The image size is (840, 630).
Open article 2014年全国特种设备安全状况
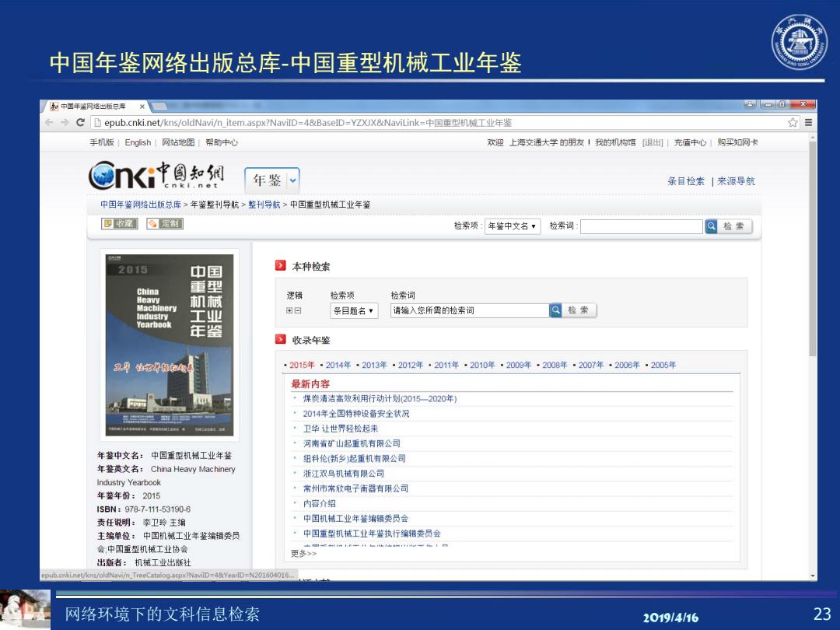(x=356, y=414)
